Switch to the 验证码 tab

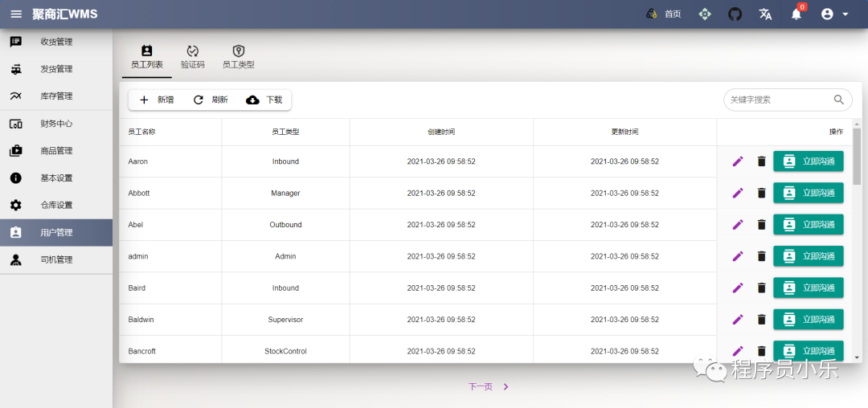pos(192,57)
